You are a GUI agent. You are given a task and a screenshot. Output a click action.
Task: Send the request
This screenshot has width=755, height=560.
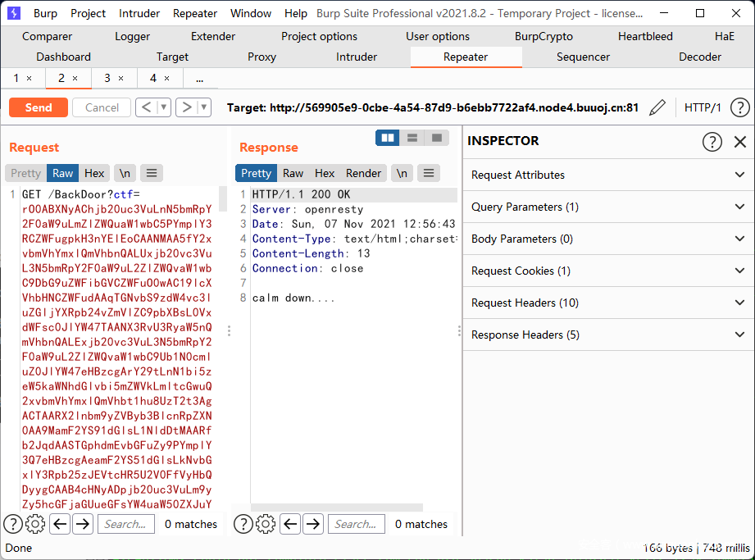(39, 107)
